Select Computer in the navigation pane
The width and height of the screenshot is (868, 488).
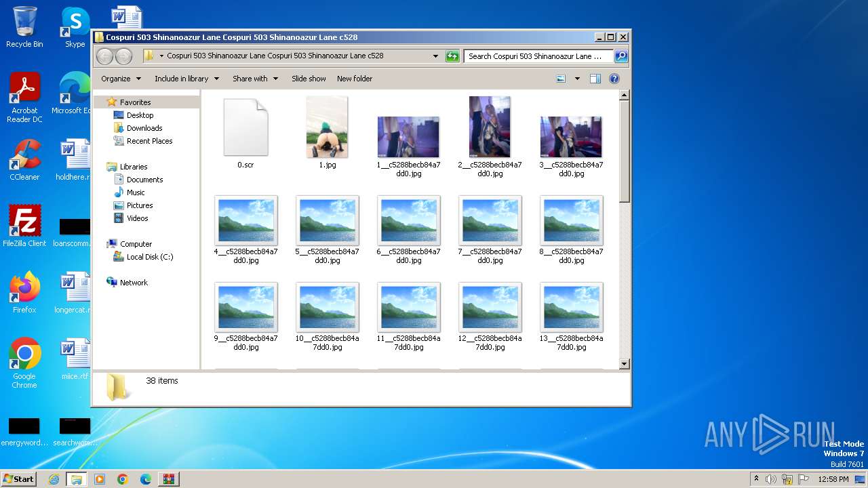136,244
